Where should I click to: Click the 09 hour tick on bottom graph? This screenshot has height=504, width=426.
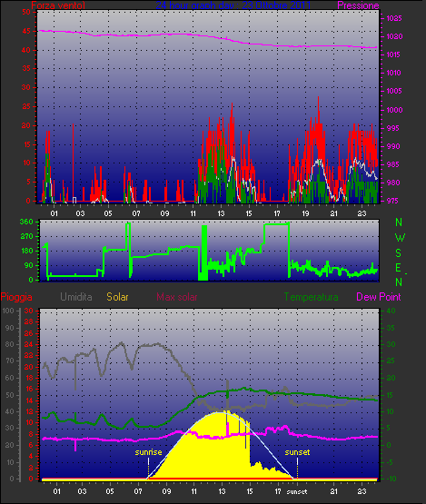click(x=166, y=491)
